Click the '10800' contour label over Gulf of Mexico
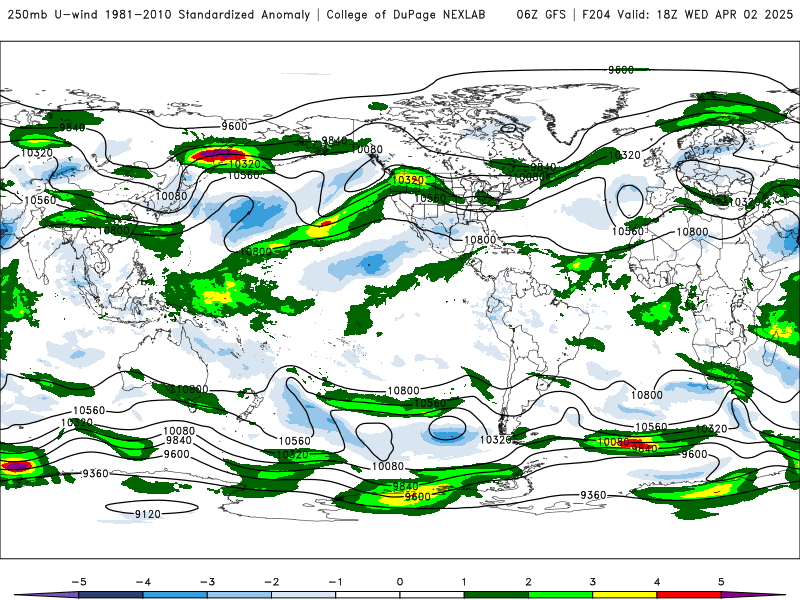Image resolution: width=800 pixels, height=600 pixels. point(480,239)
